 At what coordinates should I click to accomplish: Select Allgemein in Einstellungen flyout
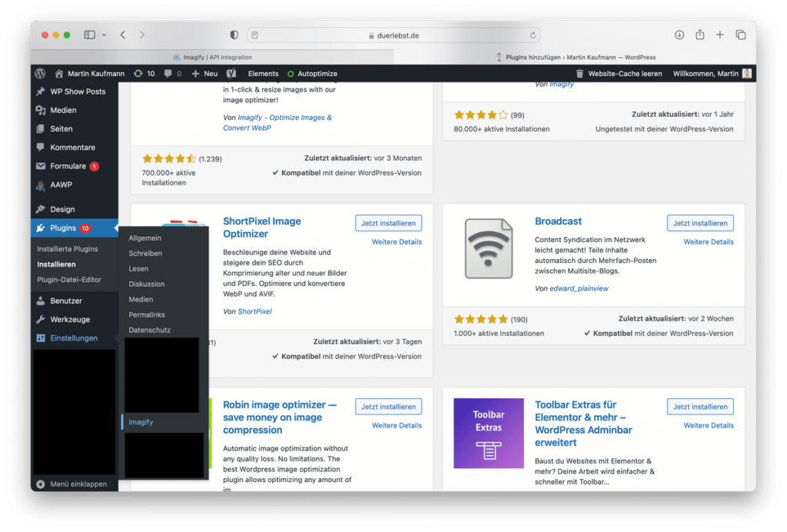(145, 238)
